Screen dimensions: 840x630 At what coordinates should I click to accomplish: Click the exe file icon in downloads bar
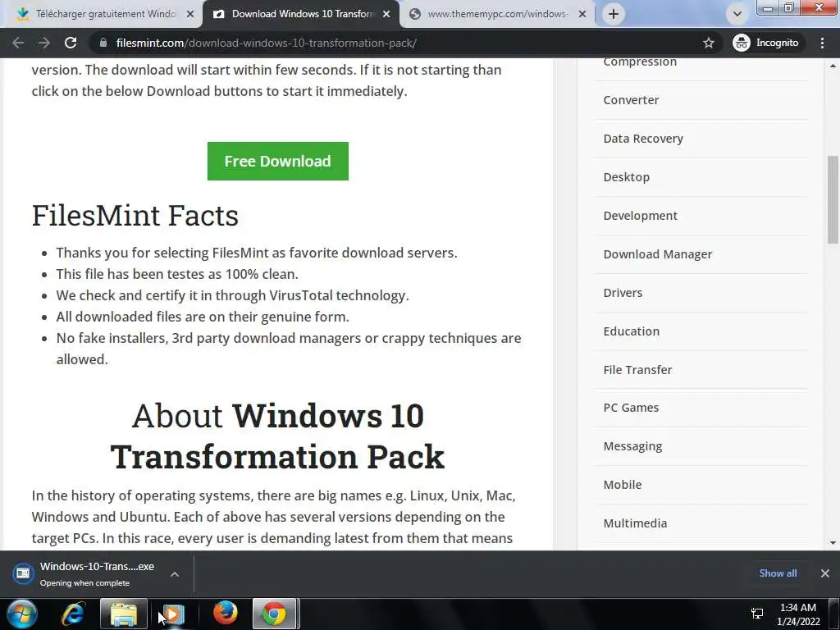pyautogui.click(x=22, y=573)
